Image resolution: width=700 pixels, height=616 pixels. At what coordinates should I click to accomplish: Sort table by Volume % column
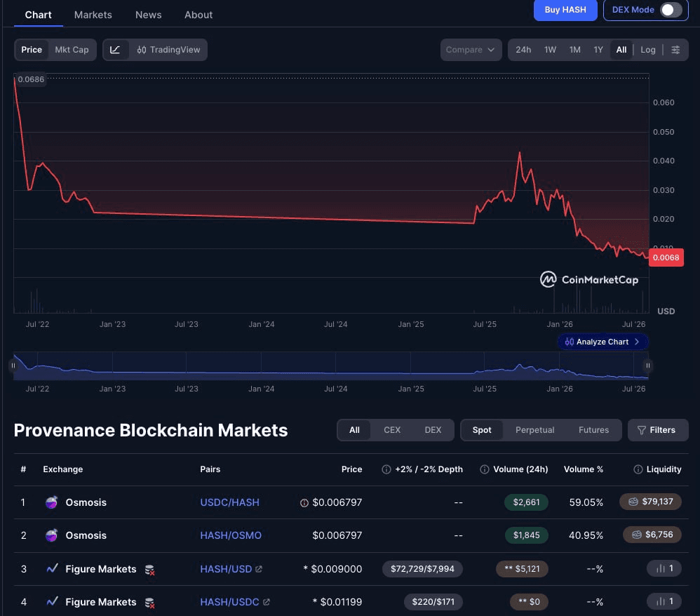583,469
